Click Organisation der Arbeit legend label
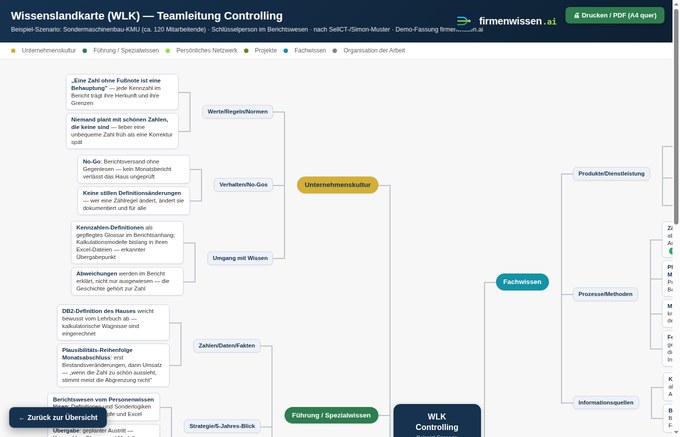The width and height of the screenshot is (680, 437). pos(374,51)
